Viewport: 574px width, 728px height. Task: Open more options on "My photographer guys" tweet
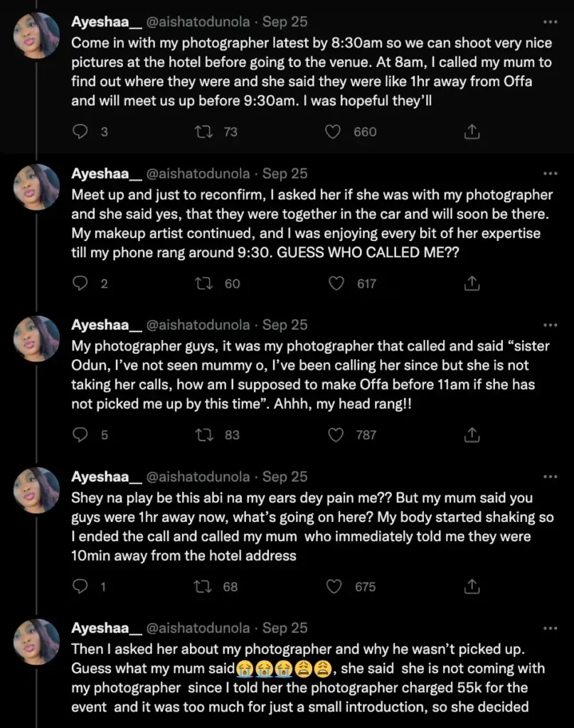[551, 325]
